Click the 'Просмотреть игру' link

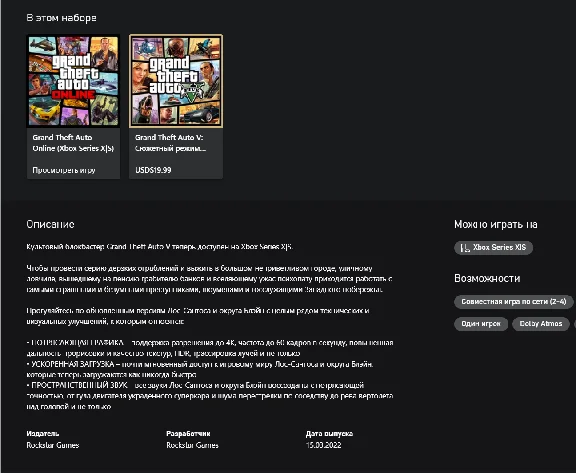(x=64, y=170)
